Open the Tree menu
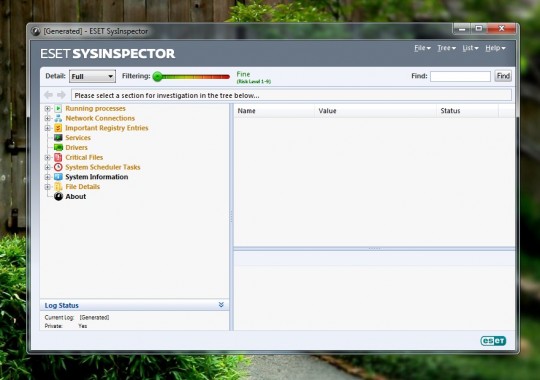The width and height of the screenshot is (540, 380). tap(446, 48)
